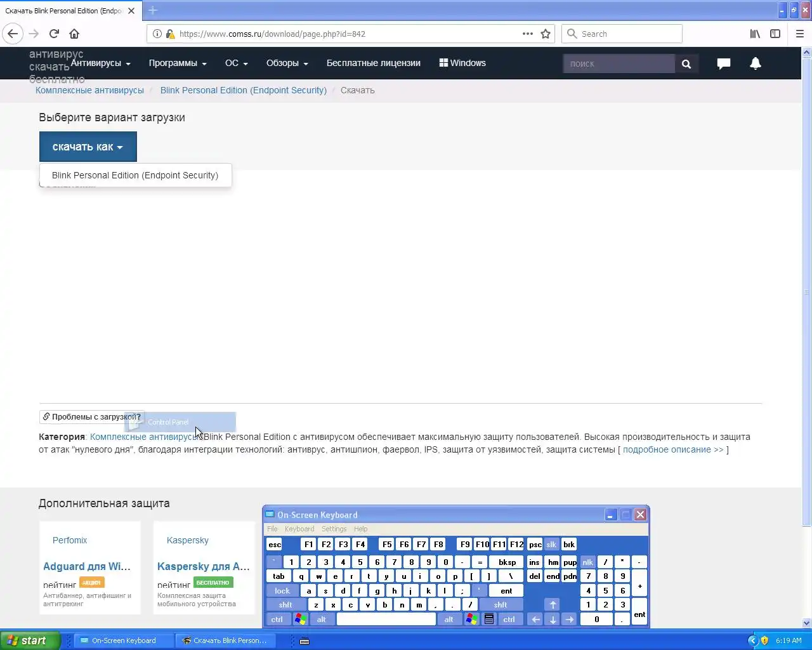This screenshot has height=650, width=812.
Task: Expand the Программы dropdown menu
Action: [x=178, y=63]
